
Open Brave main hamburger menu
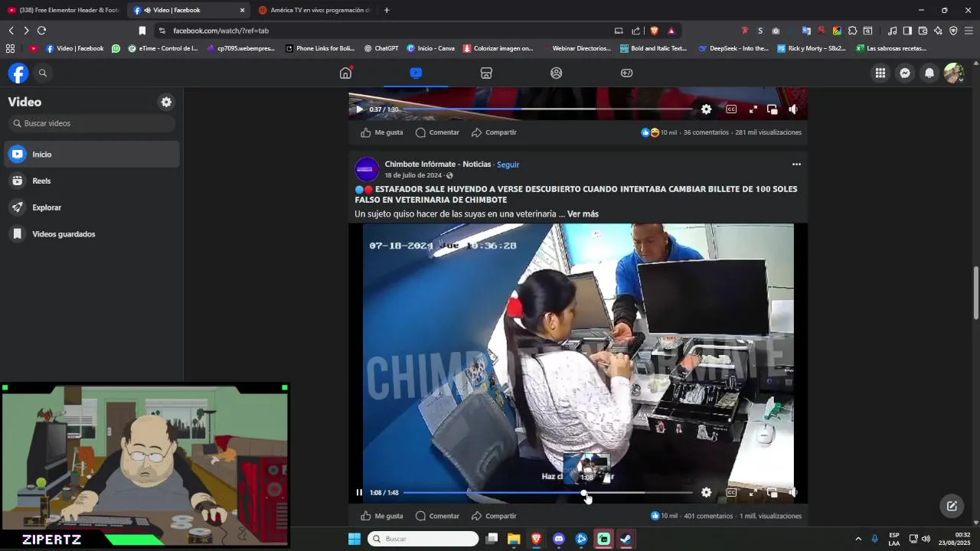pyautogui.click(x=969, y=31)
